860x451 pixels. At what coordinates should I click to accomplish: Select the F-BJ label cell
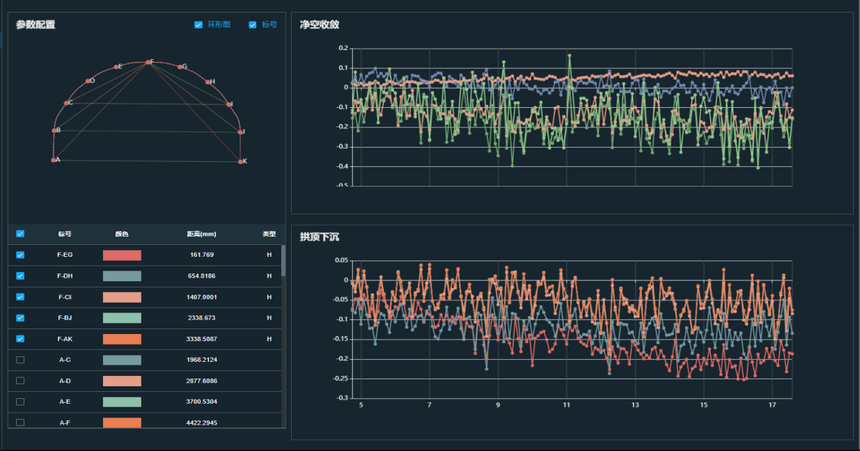pos(65,318)
